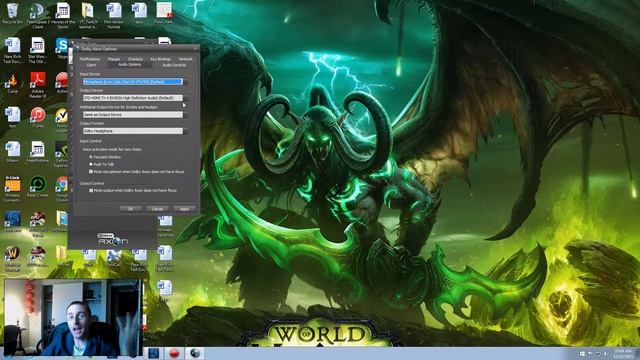Switch to the Notifications tab
The height and width of the screenshot is (360, 640).
pos(90,59)
